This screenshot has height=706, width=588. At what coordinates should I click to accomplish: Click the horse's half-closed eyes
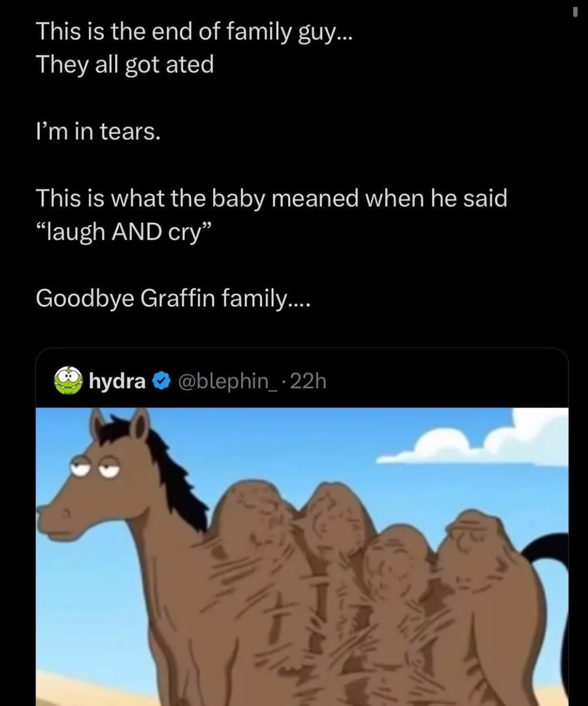pyautogui.click(x=96, y=466)
